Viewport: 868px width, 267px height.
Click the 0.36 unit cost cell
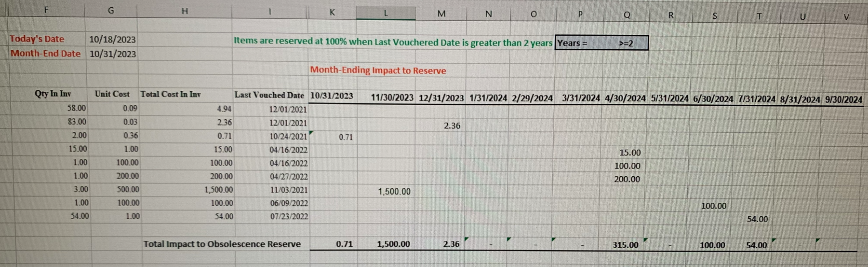click(x=131, y=136)
